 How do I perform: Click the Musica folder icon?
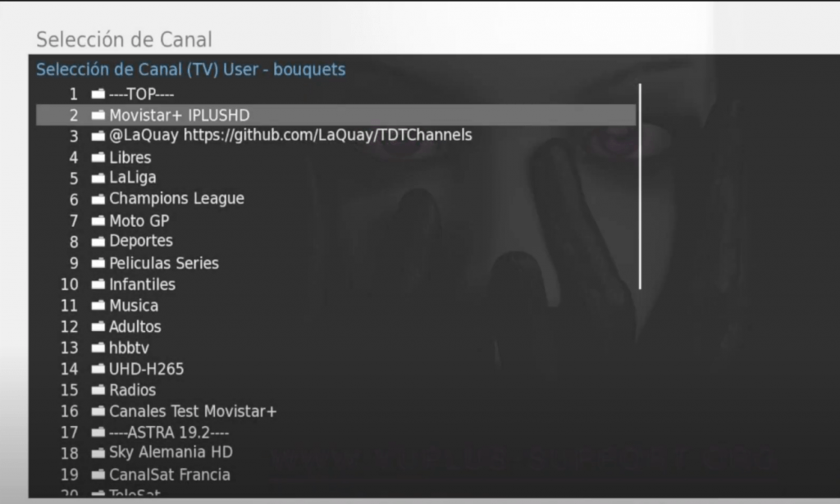click(x=98, y=306)
